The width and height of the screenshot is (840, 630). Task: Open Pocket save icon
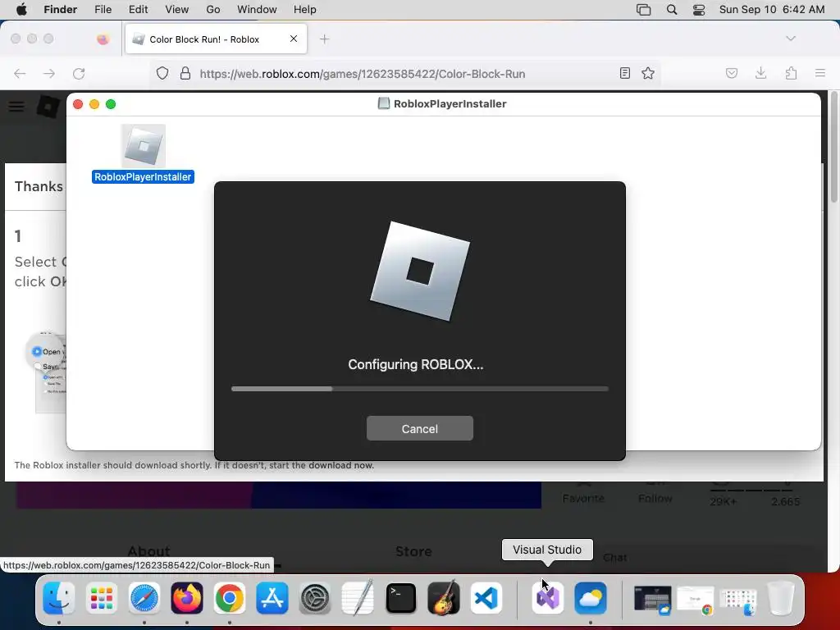point(731,73)
